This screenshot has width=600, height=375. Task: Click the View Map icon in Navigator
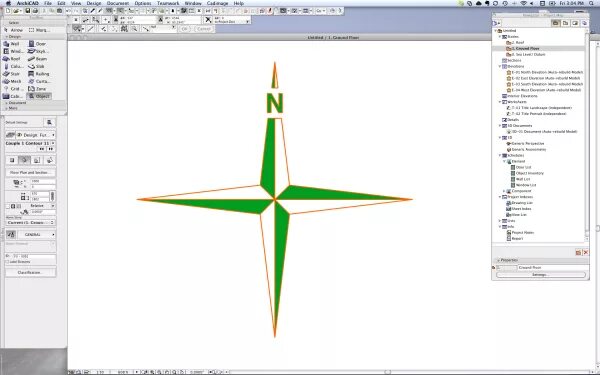pyautogui.click(x=565, y=23)
